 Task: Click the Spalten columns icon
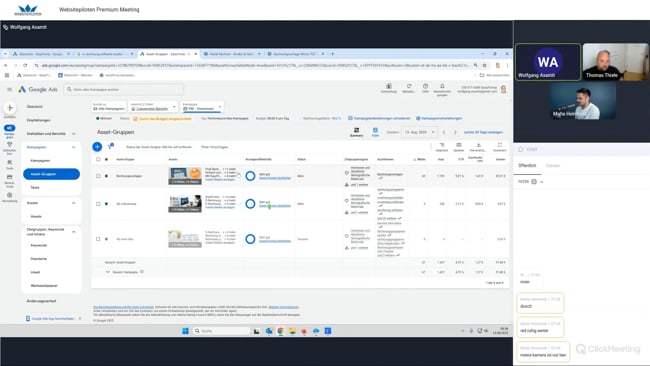pyautogui.click(x=458, y=145)
